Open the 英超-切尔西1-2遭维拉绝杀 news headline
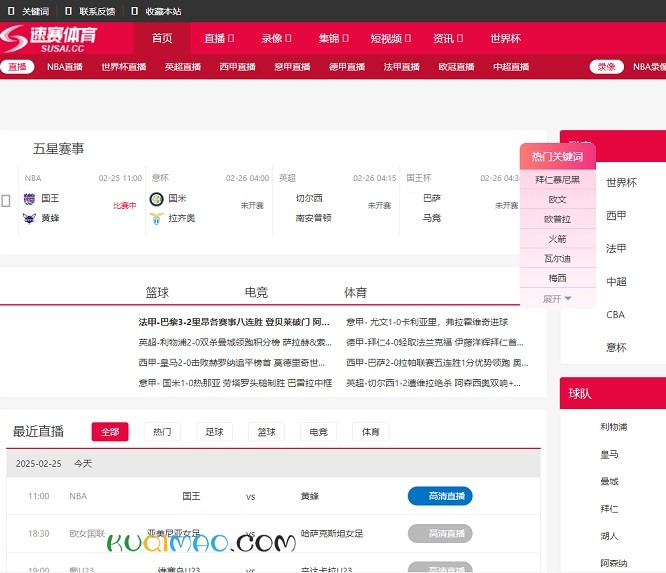The image size is (666, 573). pos(433,383)
